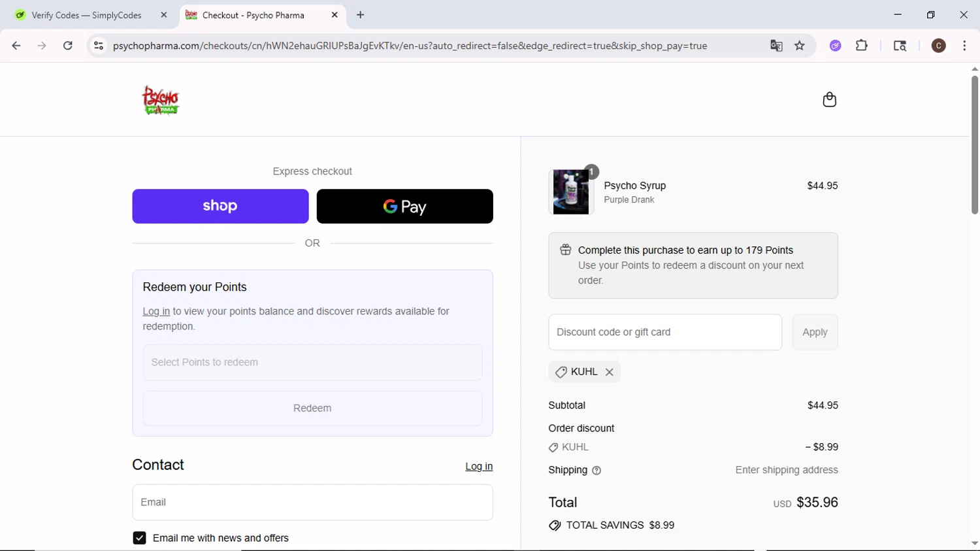This screenshot has height=551, width=980.
Task: Click 'Complete this purchase to earn up to 179 Points'
Action: [685, 250]
